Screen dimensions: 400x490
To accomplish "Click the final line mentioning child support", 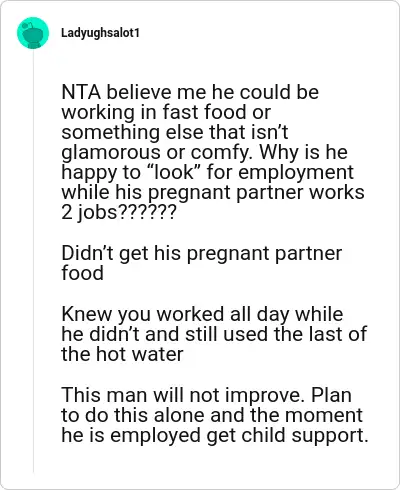I will tap(215, 435).
